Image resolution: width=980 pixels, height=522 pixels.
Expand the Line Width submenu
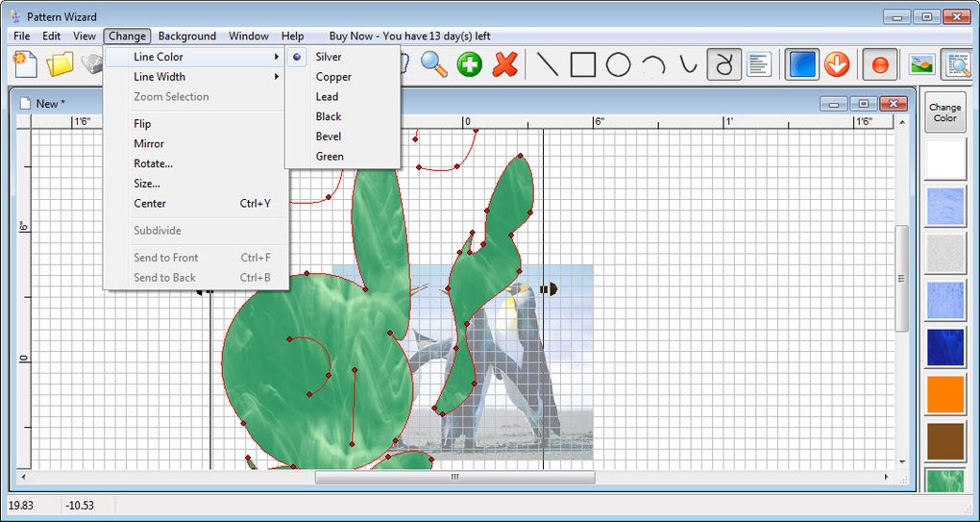tap(195, 77)
